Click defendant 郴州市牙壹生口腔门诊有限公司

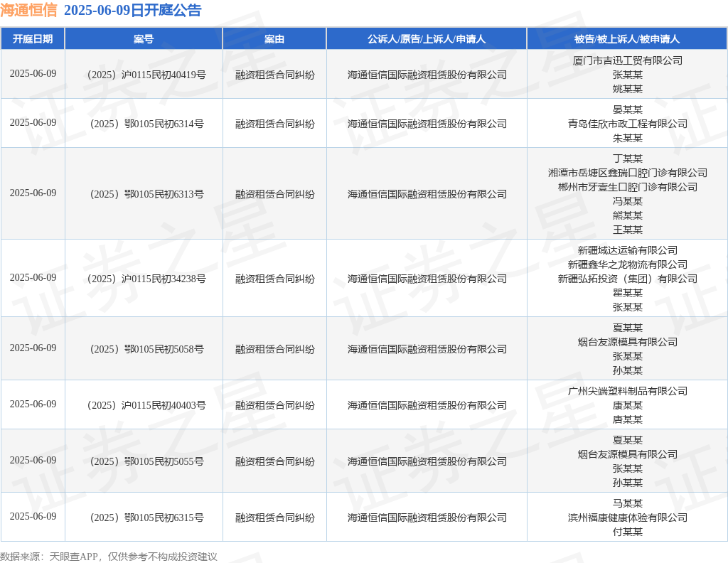click(x=628, y=187)
